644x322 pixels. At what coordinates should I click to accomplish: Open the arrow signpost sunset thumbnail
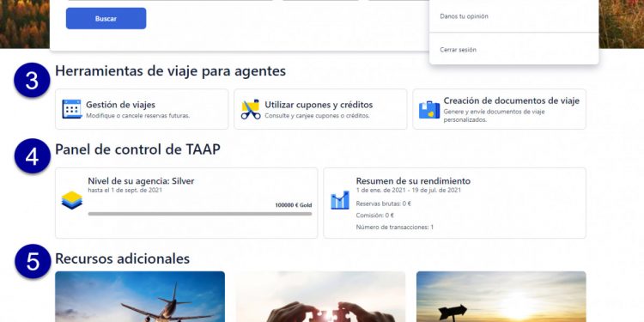pos(501,296)
